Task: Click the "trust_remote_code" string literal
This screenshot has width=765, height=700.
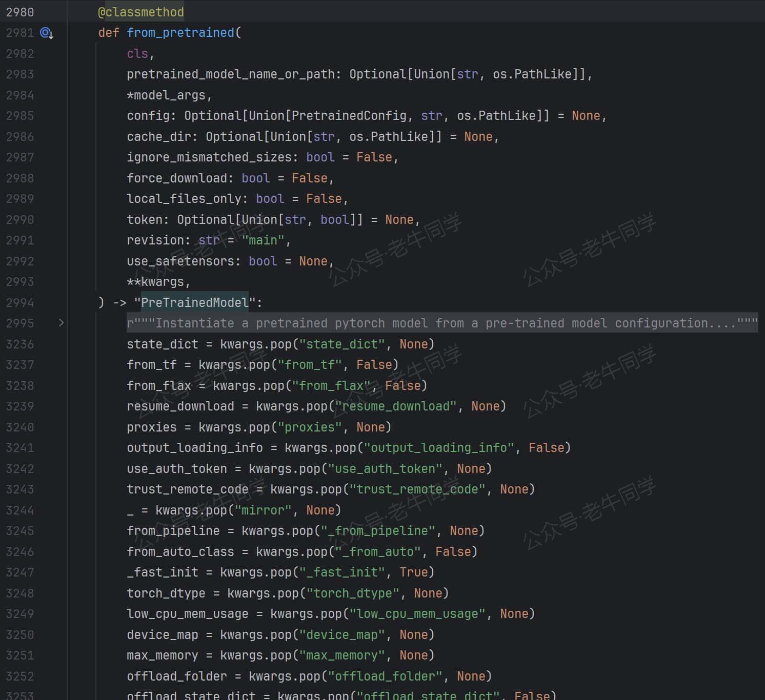Action: click(x=417, y=489)
